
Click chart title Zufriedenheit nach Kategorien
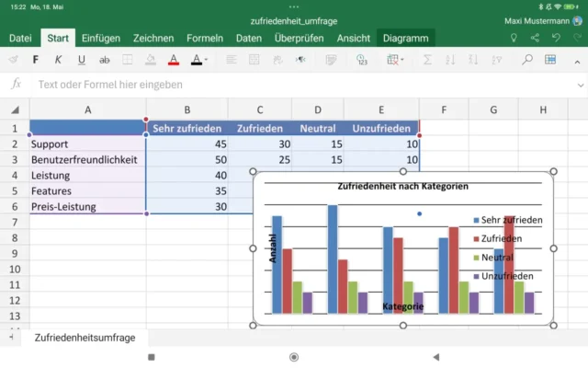(x=402, y=186)
